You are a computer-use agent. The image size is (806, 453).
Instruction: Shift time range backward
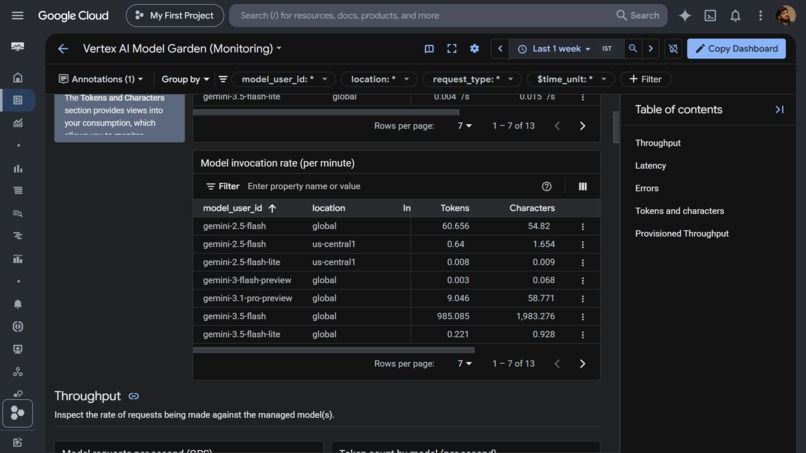click(x=500, y=49)
